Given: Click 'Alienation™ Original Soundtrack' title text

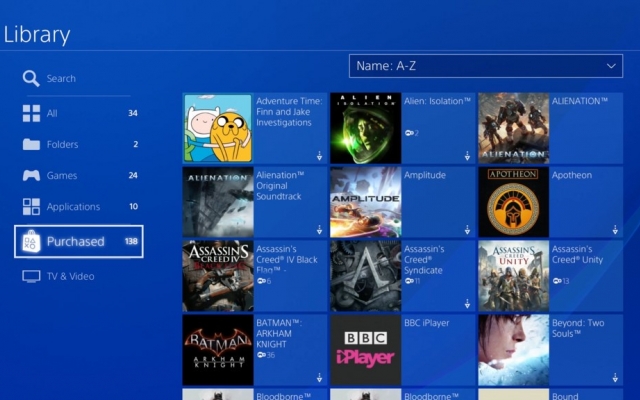Looking at the screenshot, I should (x=280, y=186).
